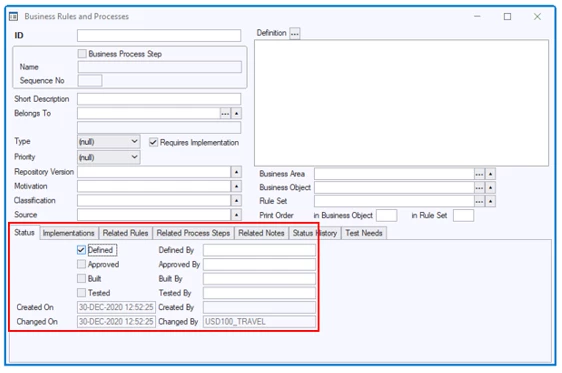Viewport: 562px width, 373px height.
Task: Click the Business Object arrow button
Action: pyautogui.click(x=490, y=188)
